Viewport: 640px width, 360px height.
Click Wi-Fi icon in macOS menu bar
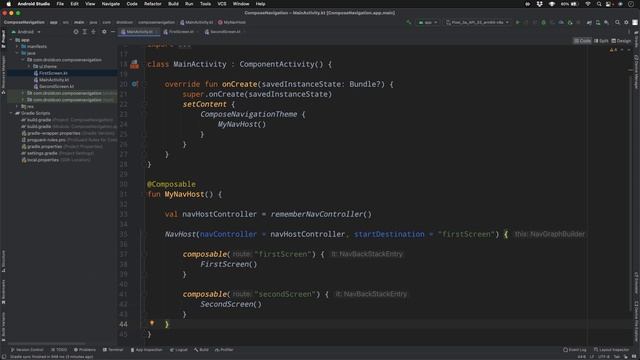(x=588, y=4)
